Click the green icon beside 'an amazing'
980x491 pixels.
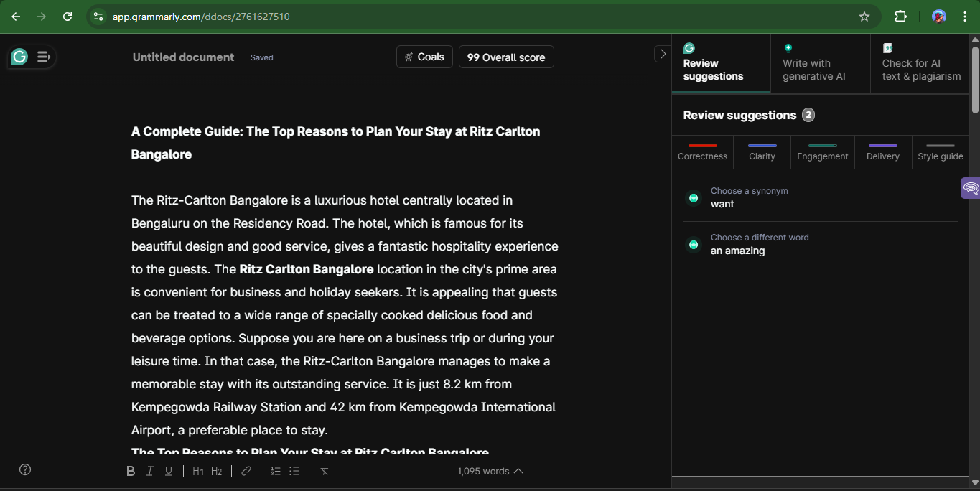tap(694, 245)
